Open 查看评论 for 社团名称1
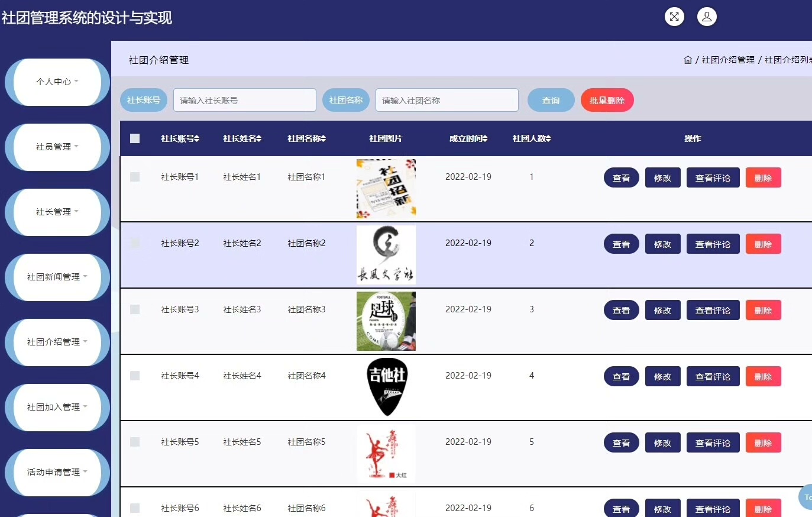Screen dimensions: 812x517 pyautogui.click(x=713, y=178)
